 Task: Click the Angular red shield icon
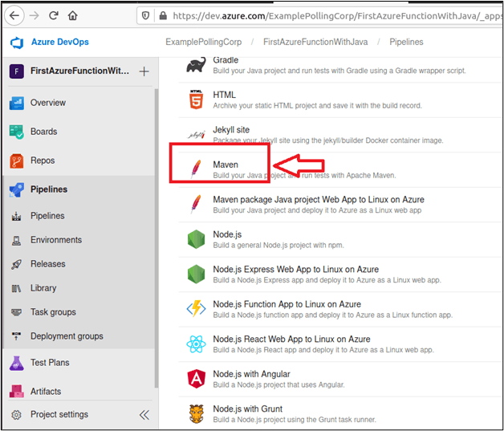point(196,379)
